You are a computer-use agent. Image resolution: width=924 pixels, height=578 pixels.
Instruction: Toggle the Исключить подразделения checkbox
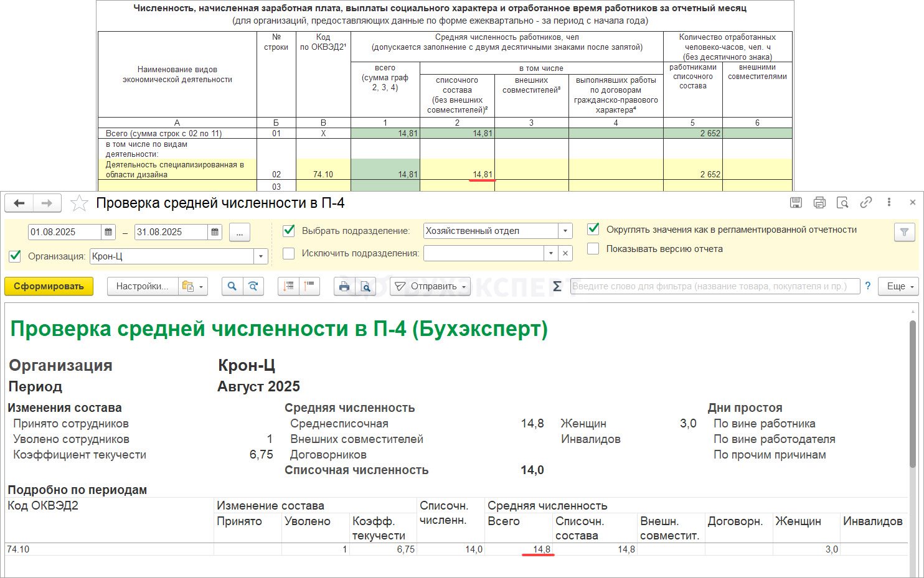coord(289,253)
